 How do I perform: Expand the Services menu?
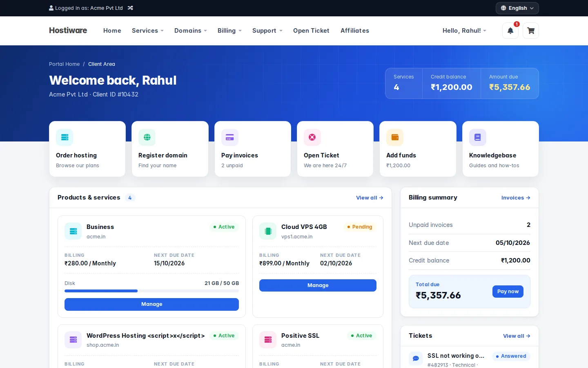148,31
